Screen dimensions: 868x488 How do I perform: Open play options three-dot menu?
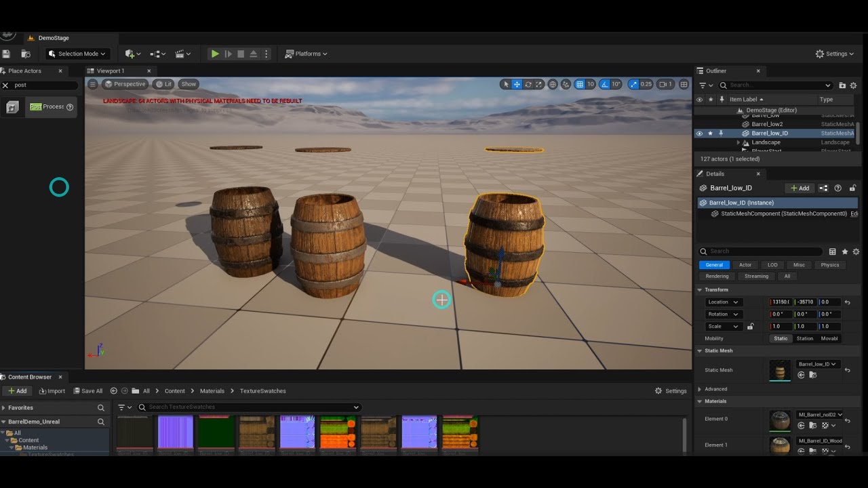266,54
